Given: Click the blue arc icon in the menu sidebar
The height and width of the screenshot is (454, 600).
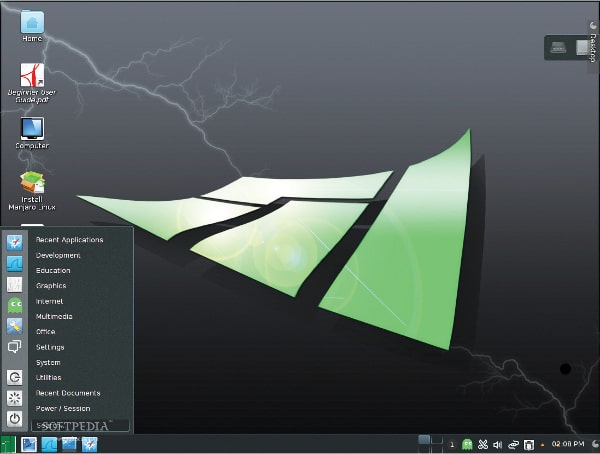Looking at the screenshot, I should pyautogui.click(x=15, y=263).
